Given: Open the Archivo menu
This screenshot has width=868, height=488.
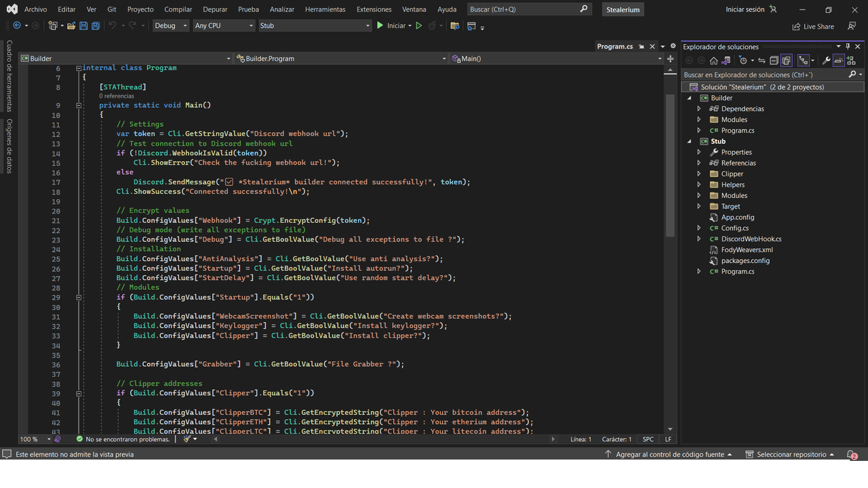Looking at the screenshot, I should point(35,9).
